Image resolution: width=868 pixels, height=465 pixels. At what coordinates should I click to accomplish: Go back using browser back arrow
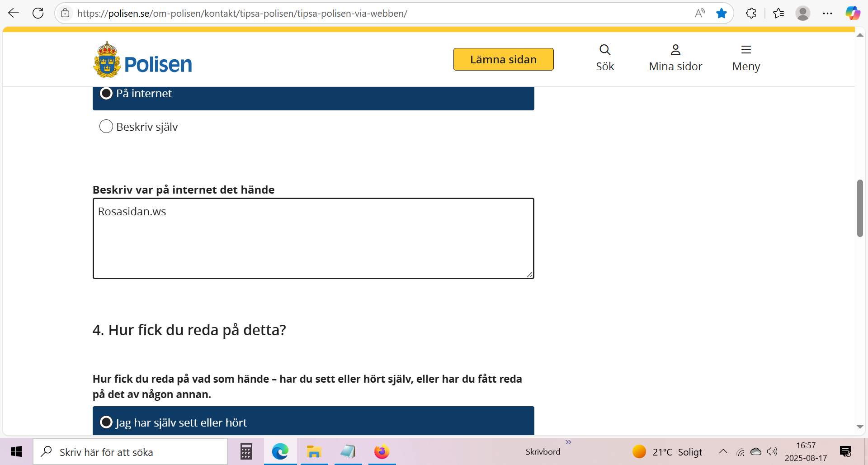pyautogui.click(x=14, y=13)
